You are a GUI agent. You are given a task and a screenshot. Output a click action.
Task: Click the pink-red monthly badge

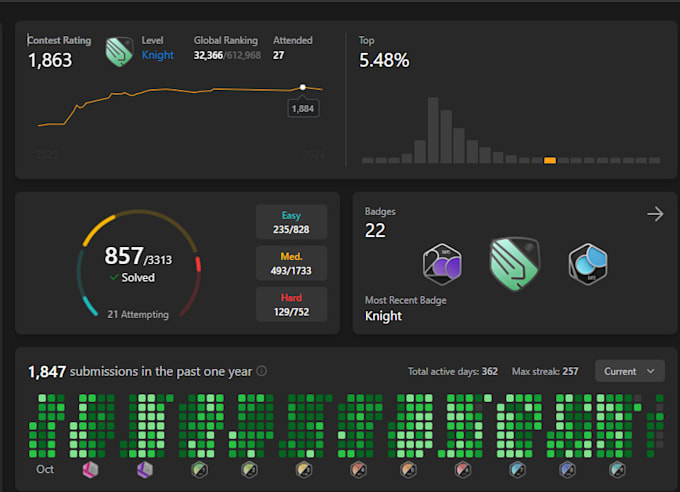point(463,469)
